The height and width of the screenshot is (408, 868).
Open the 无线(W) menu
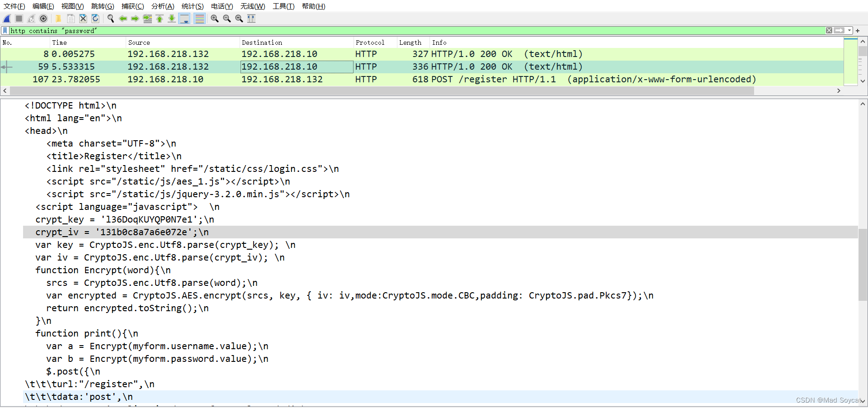pyautogui.click(x=253, y=6)
